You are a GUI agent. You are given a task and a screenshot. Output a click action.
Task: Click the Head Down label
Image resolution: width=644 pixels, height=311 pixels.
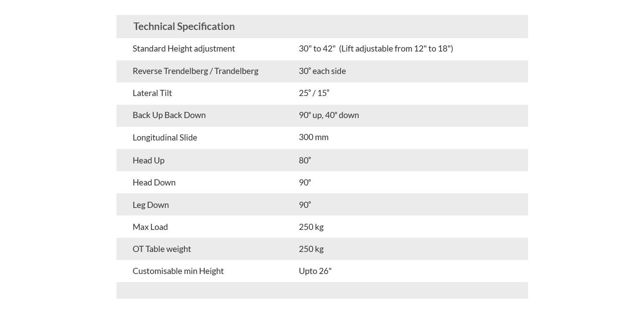point(154,182)
